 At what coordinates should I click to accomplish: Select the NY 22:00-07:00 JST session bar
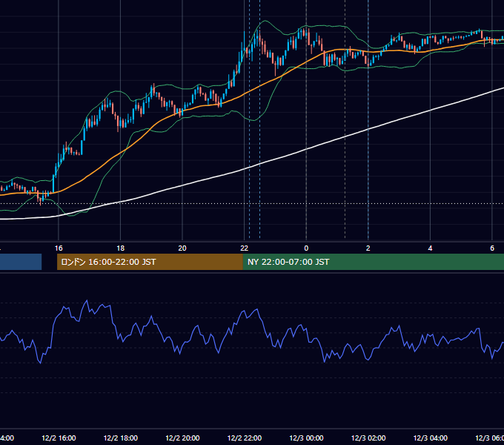click(x=373, y=262)
